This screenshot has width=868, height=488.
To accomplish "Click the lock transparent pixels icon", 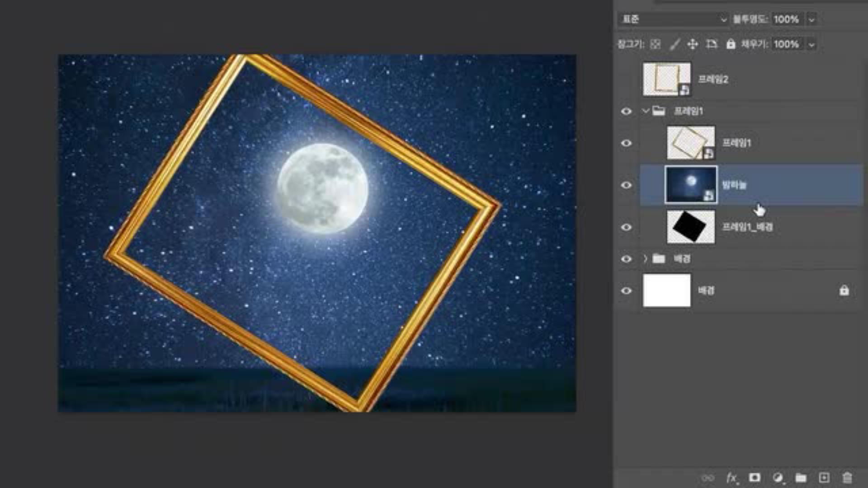I will [656, 44].
